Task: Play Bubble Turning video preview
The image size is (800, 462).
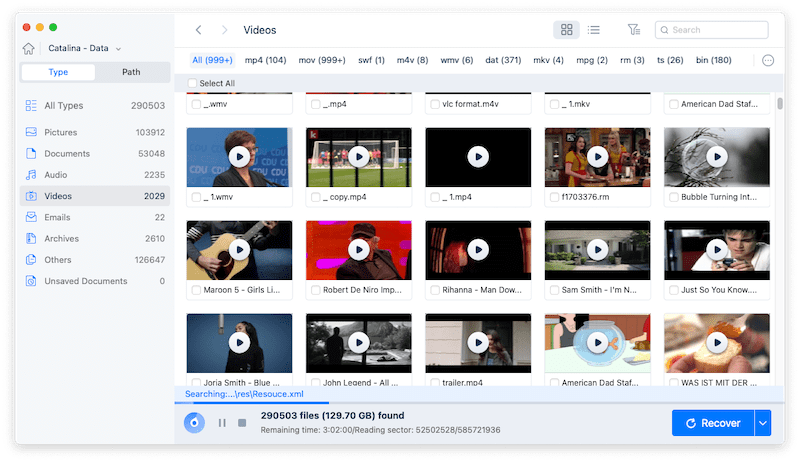Action: pos(717,157)
